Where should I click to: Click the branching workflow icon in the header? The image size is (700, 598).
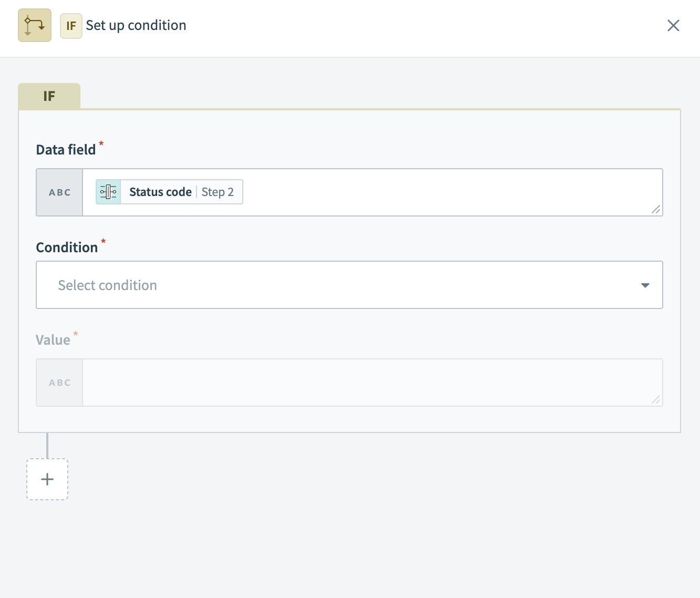34,25
